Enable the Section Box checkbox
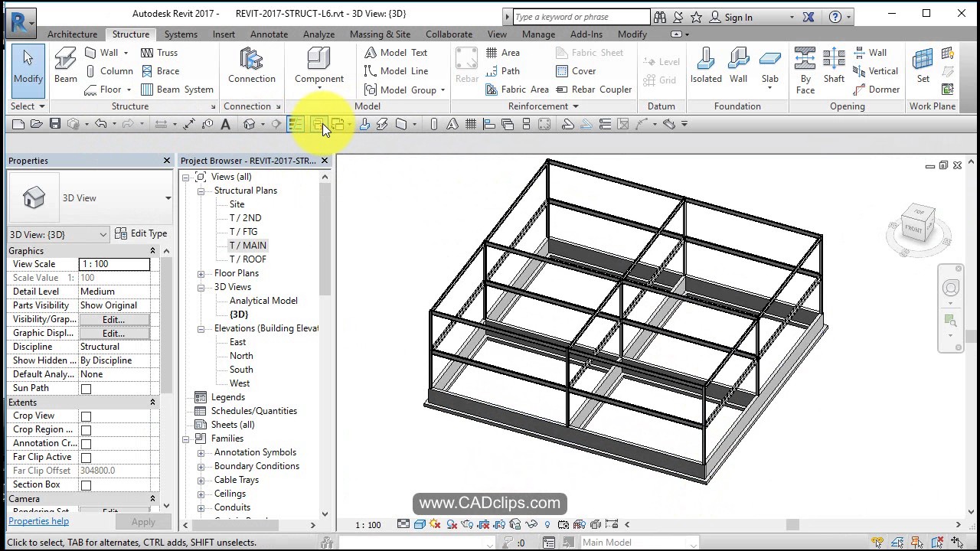The height and width of the screenshot is (551, 980). point(87,484)
